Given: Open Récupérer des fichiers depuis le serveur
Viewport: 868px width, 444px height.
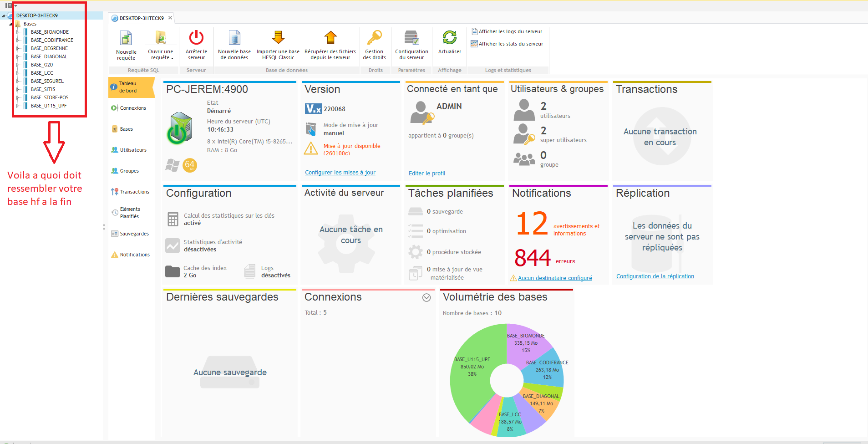Looking at the screenshot, I should coord(330,38).
